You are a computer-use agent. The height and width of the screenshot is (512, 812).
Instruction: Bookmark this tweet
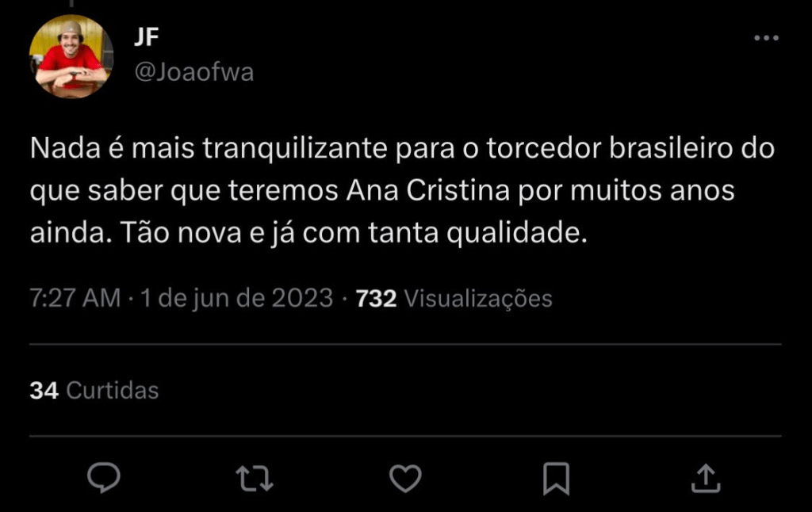tap(556, 478)
